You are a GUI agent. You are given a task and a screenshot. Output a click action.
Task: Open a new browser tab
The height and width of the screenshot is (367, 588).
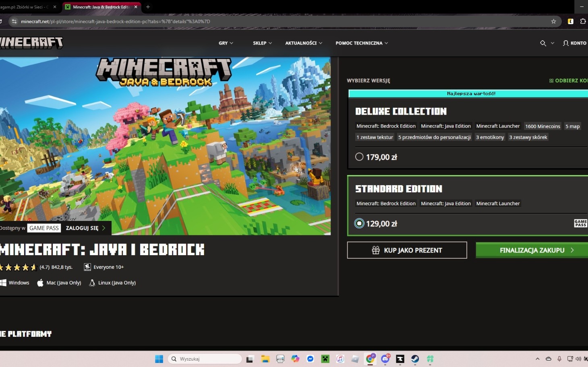148,7
